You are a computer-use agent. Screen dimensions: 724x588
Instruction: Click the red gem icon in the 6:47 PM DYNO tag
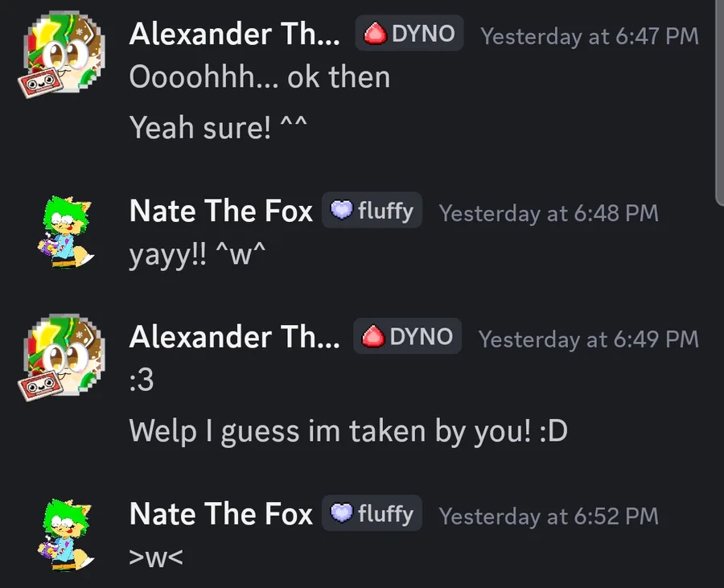(376, 34)
